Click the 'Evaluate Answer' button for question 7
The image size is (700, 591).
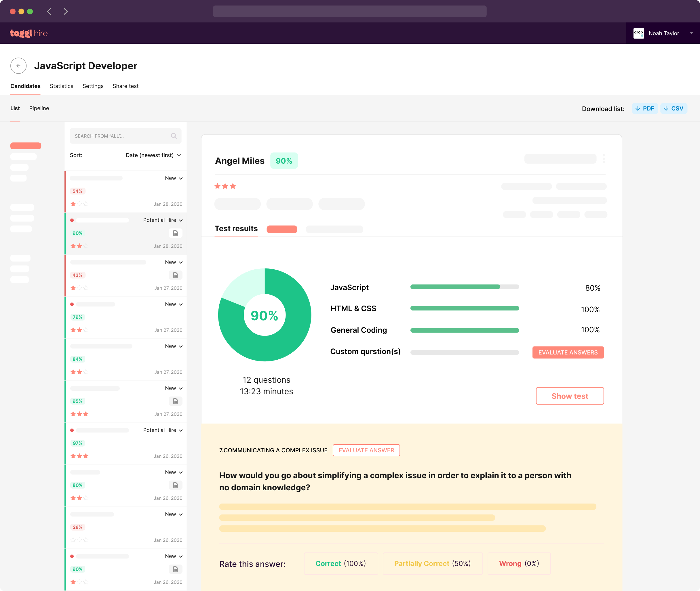click(x=366, y=450)
